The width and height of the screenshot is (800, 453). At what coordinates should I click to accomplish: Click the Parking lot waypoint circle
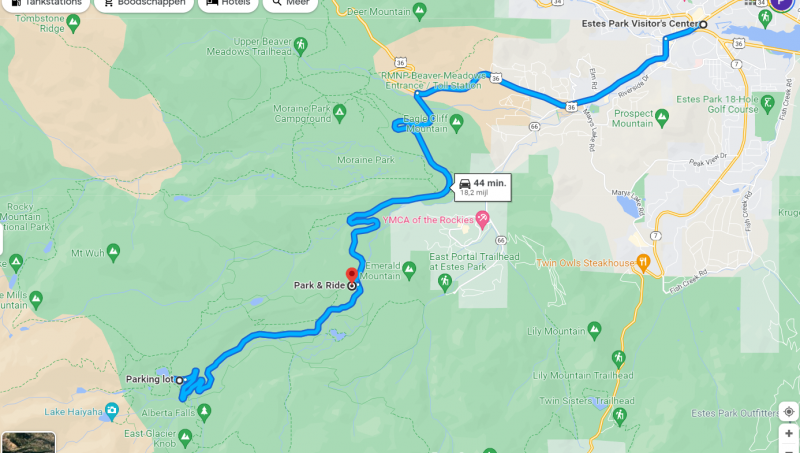(x=180, y=380)
